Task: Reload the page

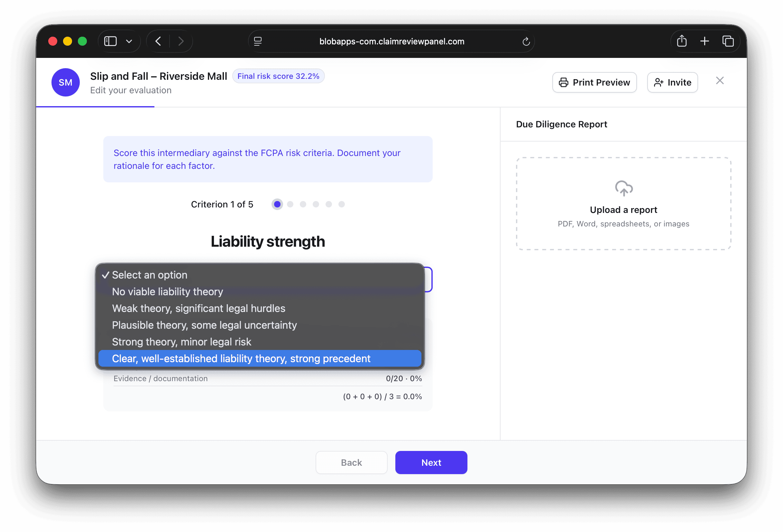Action: tap(526, 41)
